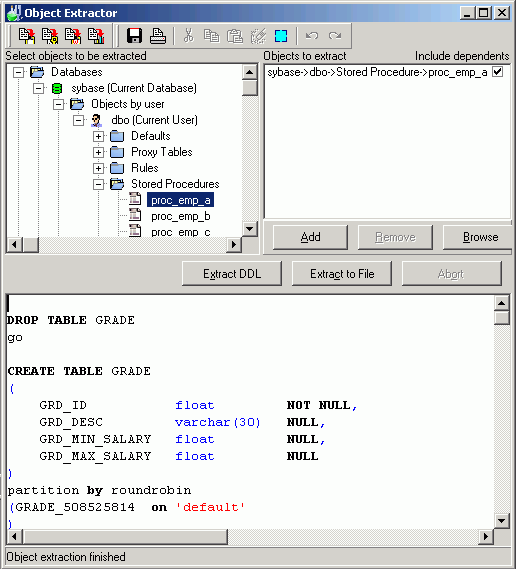
Task: Collapse the sybase (Current Database) node
Action: point(38,88)
